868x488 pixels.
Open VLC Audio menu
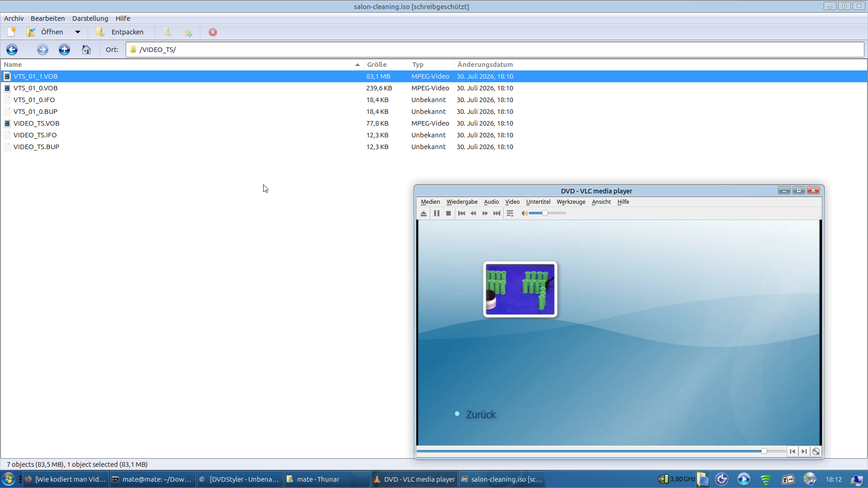491,202
